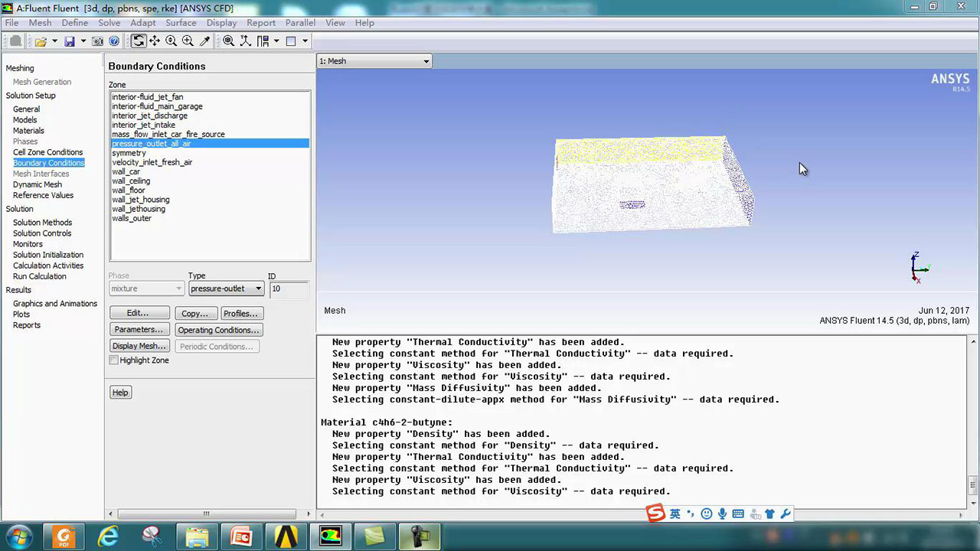Click the ID input field showing 10
Screen dimensions: 980x551
[289, 289]
